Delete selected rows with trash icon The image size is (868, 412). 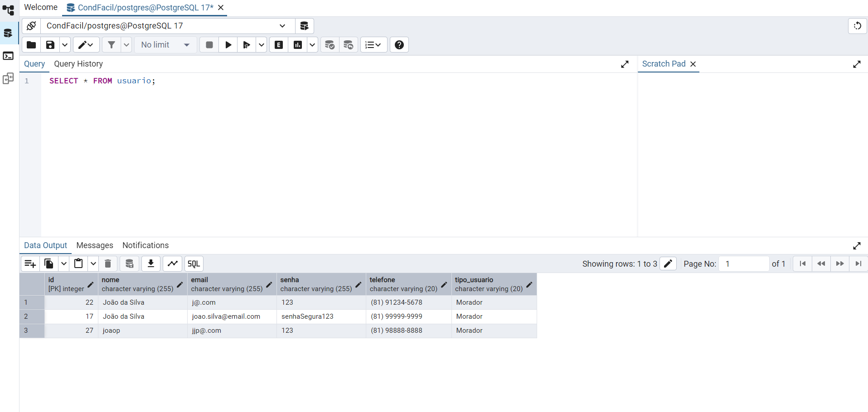point(108,263)
